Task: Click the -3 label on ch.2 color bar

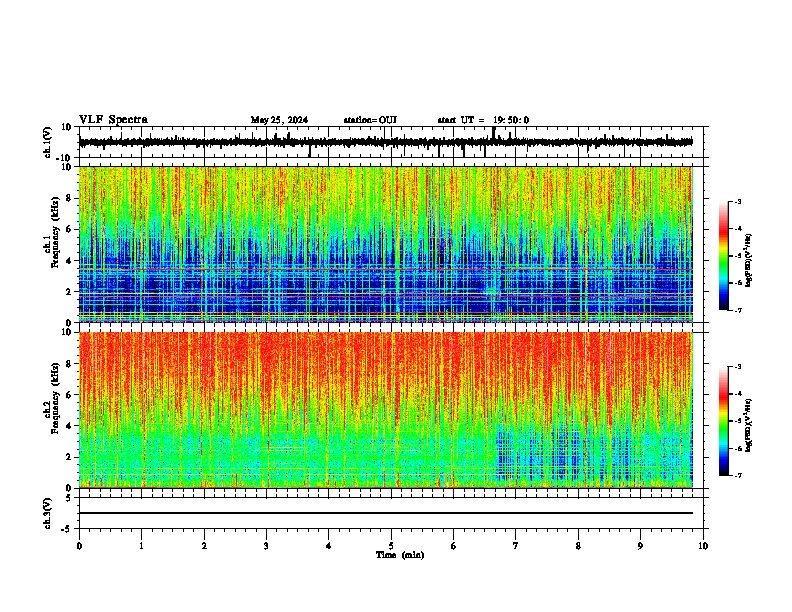Action: click(738, 367)
